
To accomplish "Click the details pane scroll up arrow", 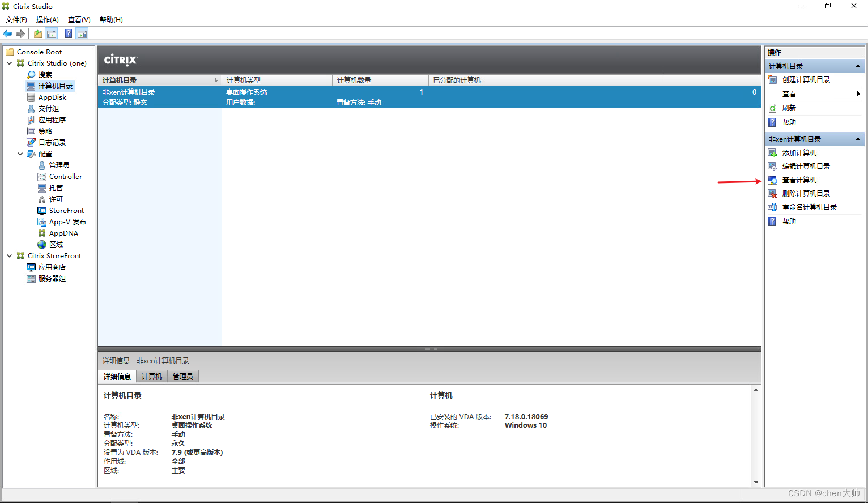I will coord(756,390).
